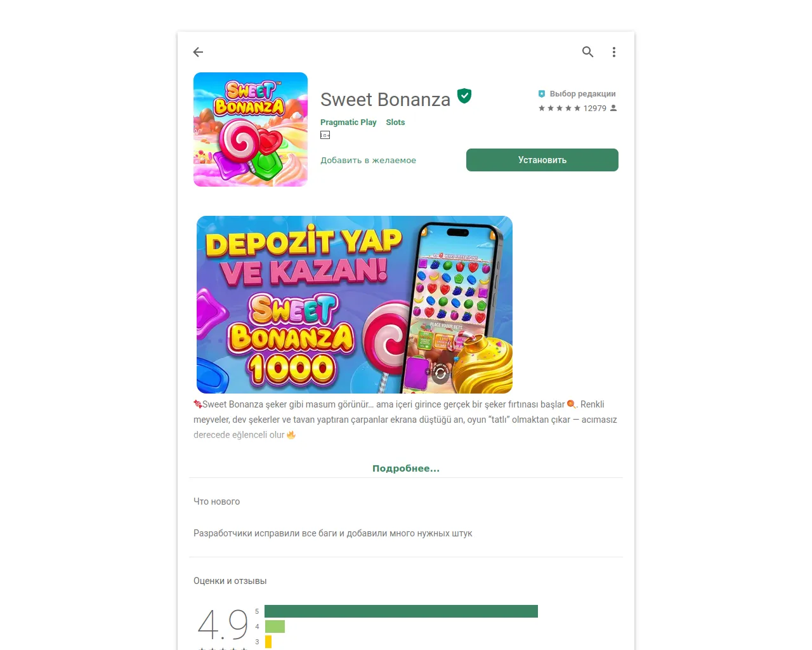Open the Slots category link

(x=395, y=123)
